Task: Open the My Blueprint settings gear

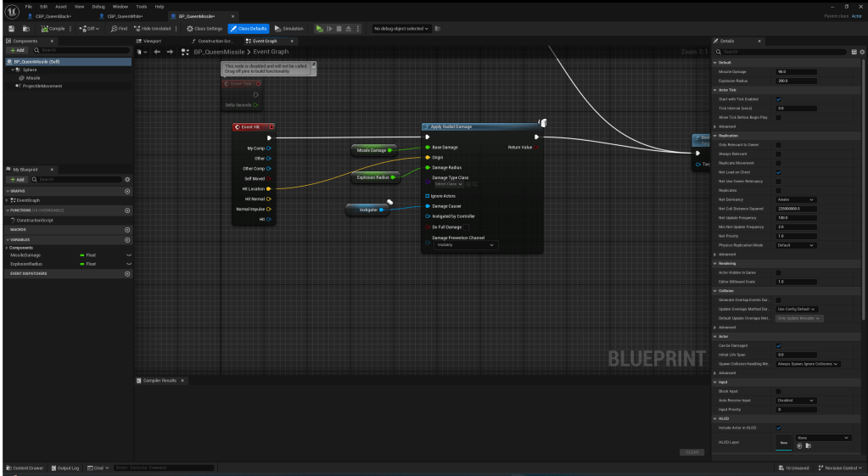Action: (x=126, y=179)
